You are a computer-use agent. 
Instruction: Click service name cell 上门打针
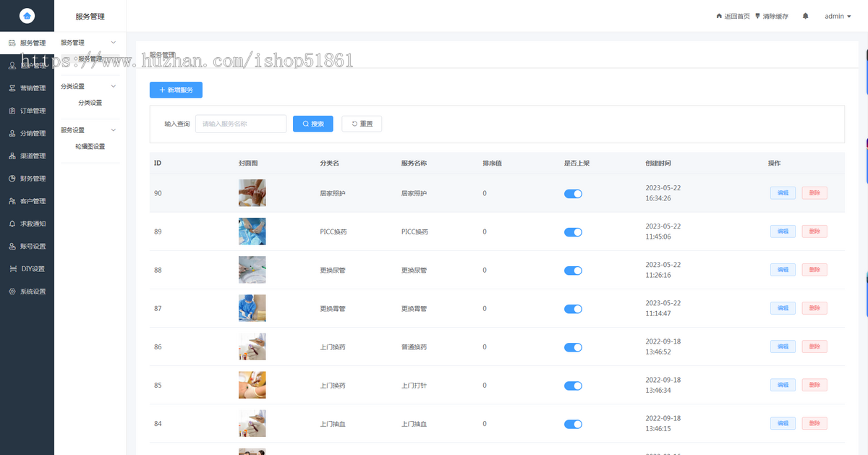[x=414, y=386]
